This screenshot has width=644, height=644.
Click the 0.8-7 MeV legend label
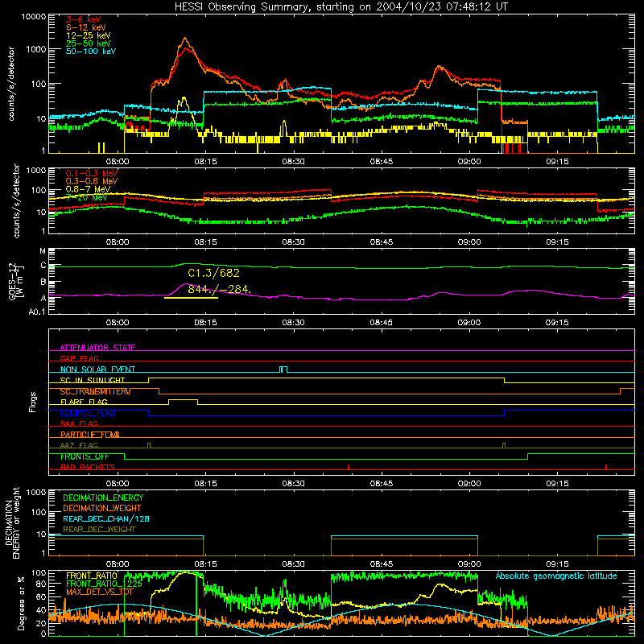[x=88, y=189]
